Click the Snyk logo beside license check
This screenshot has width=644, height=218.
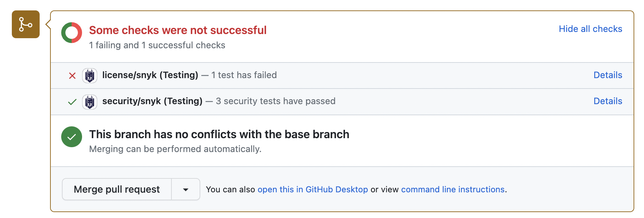tap(90, 75)
